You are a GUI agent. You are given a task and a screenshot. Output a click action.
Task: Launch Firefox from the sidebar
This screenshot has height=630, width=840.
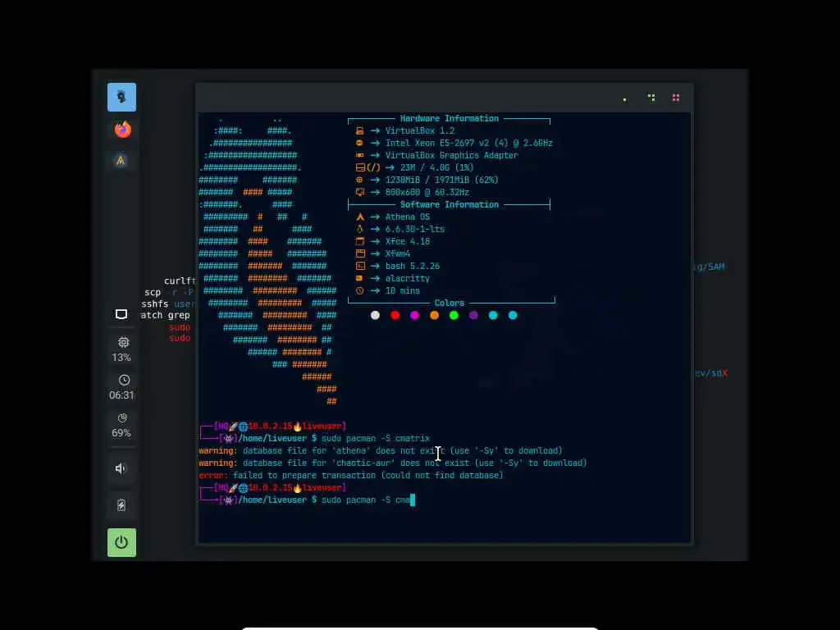(x=123, y=129)
